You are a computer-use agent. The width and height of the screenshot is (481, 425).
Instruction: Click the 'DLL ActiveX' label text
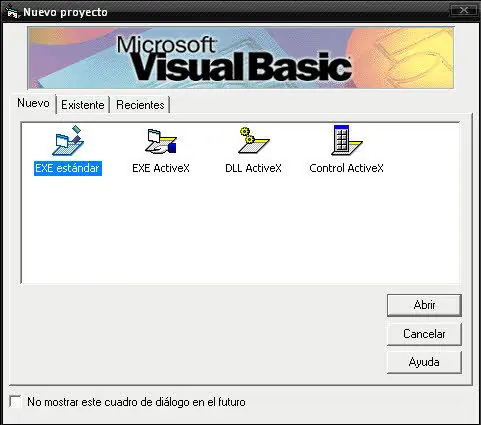[253, 168]
